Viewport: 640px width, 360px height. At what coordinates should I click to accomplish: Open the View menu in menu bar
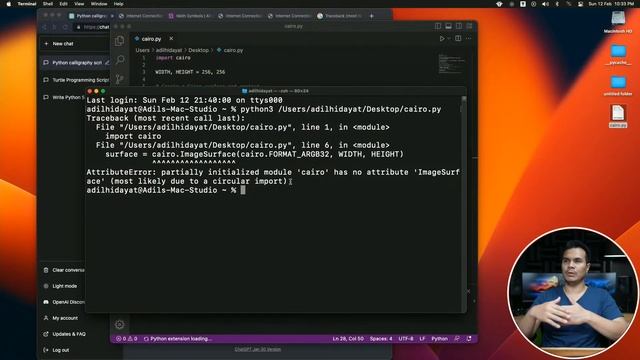79,4
